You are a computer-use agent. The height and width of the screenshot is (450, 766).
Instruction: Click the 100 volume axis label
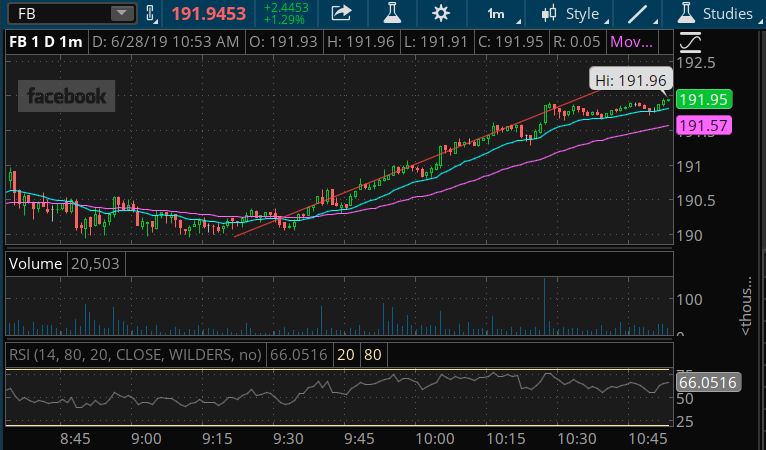[689, 299]
